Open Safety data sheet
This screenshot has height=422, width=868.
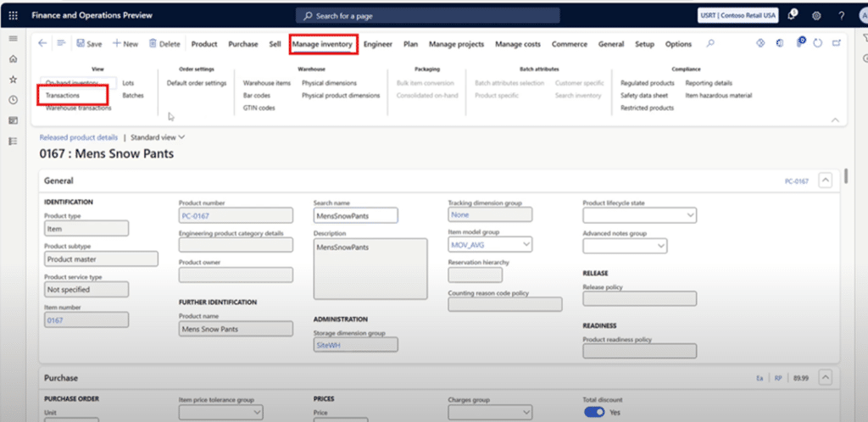click(644, 96)
